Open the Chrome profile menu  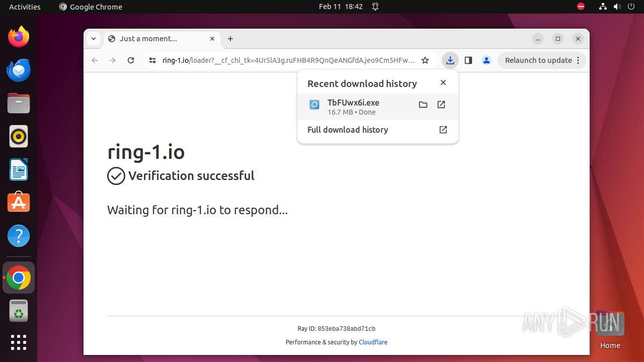(487, 60)
